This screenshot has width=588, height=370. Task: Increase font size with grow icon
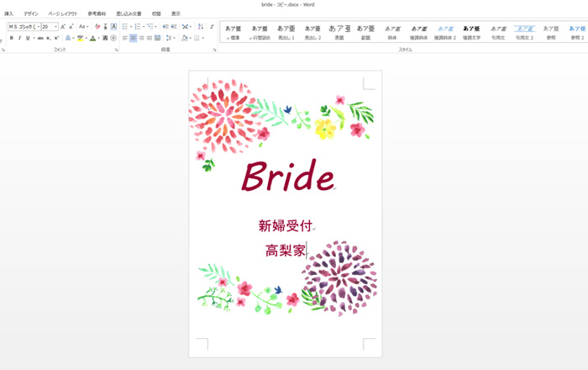pos(65,27)
